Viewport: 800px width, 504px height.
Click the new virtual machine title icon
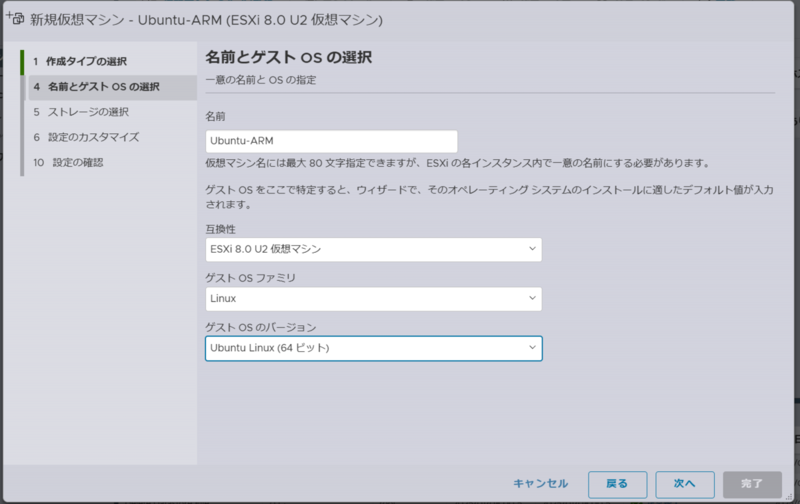pyautogui.click(x=14, y=18)
